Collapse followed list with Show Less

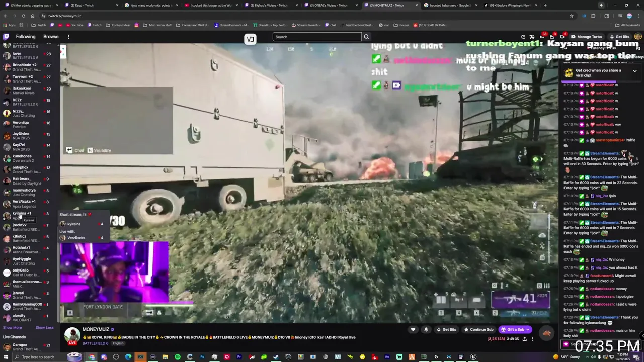pyautogui.click(x=44, y=328)
